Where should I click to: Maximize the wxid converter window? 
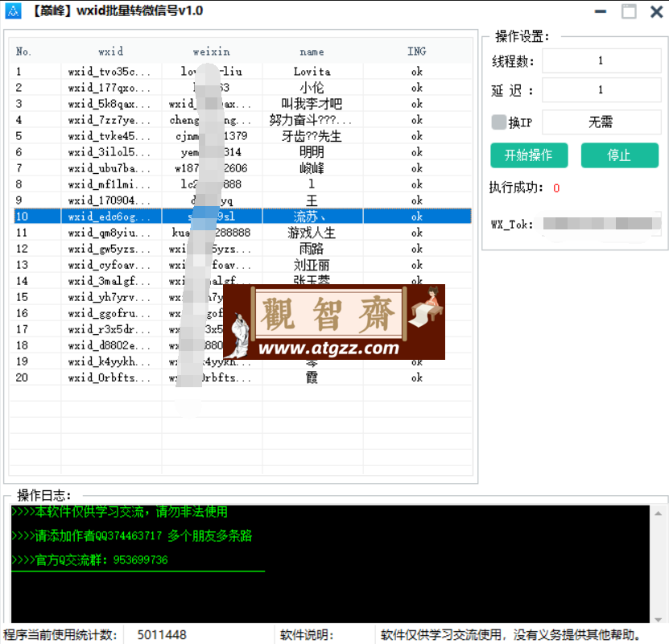pos(629,11)
